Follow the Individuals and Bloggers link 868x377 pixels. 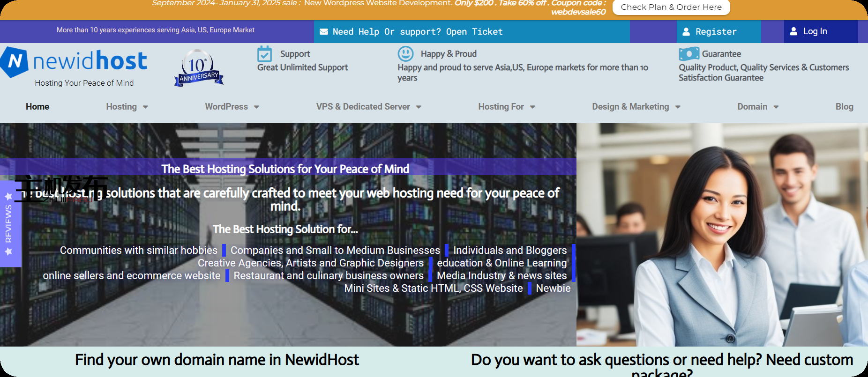pyautogui.click(x=510, y=251)
